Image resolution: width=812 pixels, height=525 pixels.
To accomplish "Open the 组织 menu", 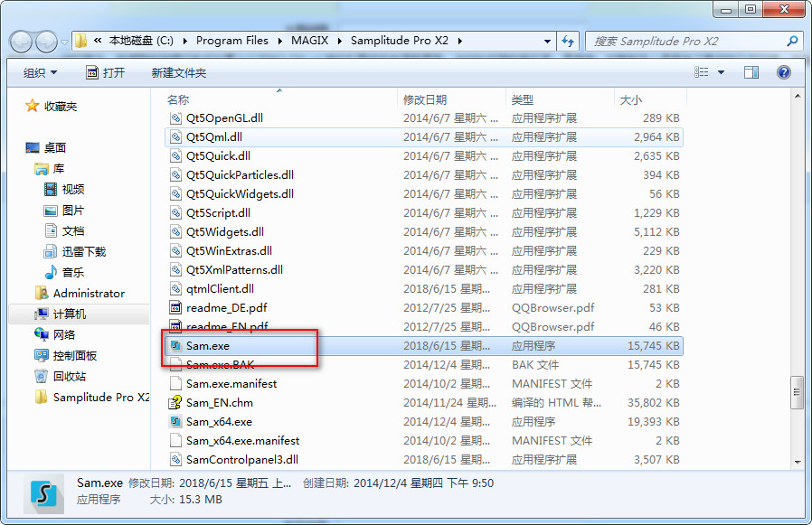I will pos(40,72).
